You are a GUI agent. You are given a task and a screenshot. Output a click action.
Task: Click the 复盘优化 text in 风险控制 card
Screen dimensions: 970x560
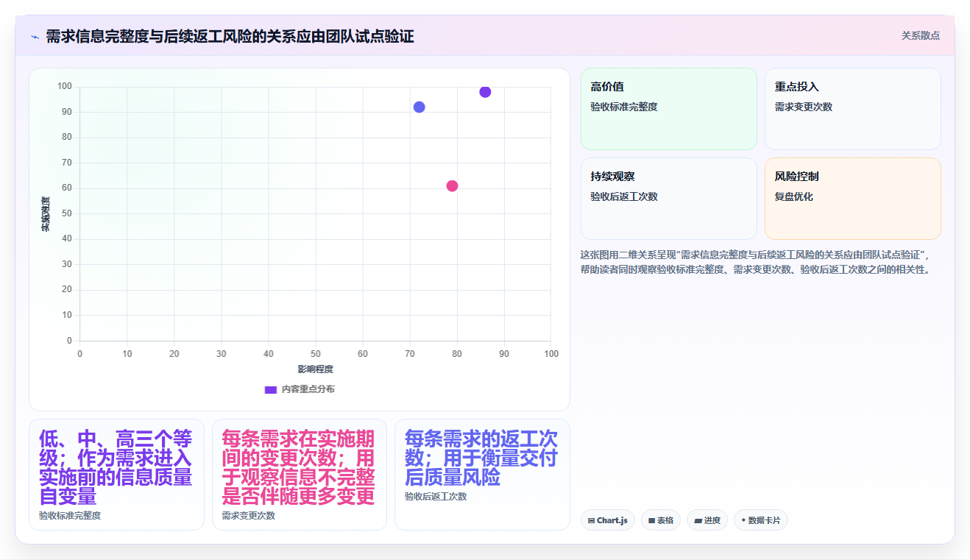click(x=793, y=196)
